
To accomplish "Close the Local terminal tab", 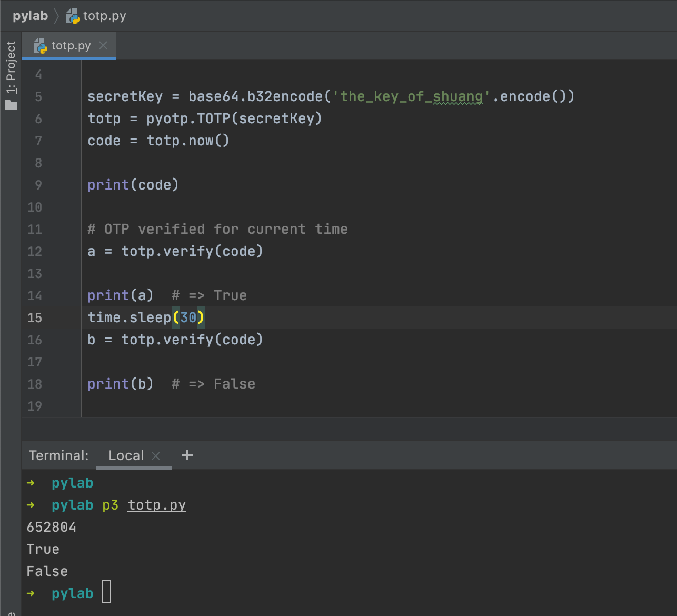I will click(156, 456).
